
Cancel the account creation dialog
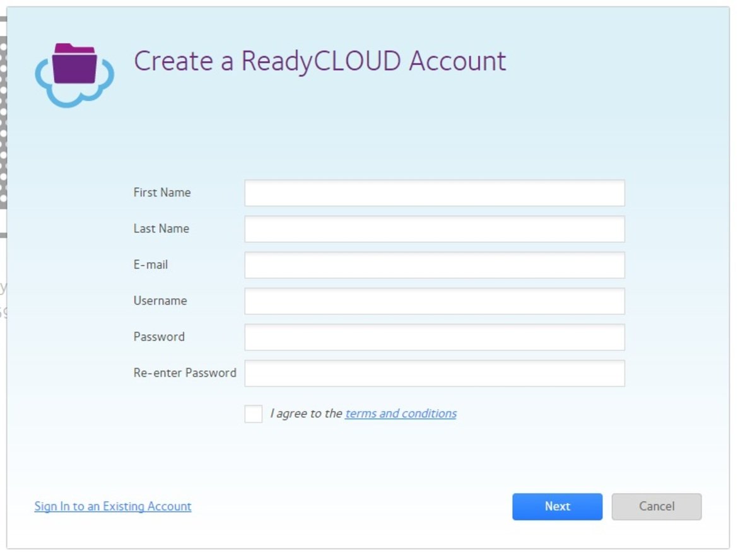(x=657, y=506)
